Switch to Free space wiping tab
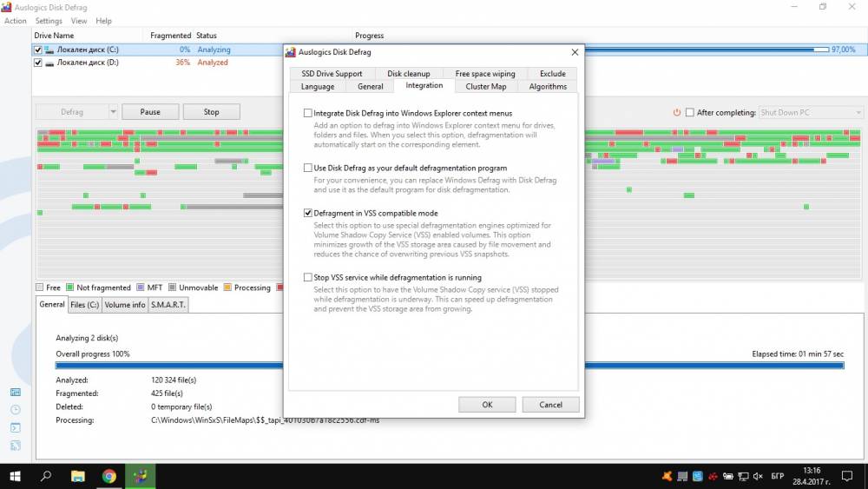868x489 pixels. tap(485, 74)
